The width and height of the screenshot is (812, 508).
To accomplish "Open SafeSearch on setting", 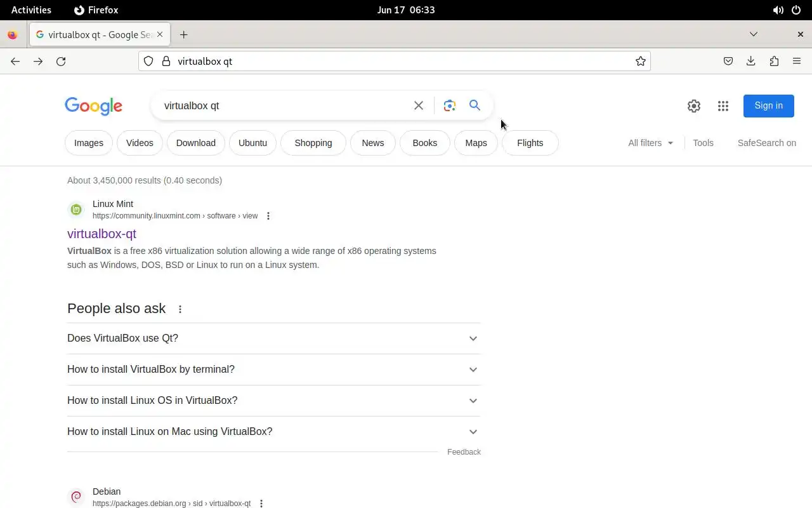I will (x=766, y=143).
